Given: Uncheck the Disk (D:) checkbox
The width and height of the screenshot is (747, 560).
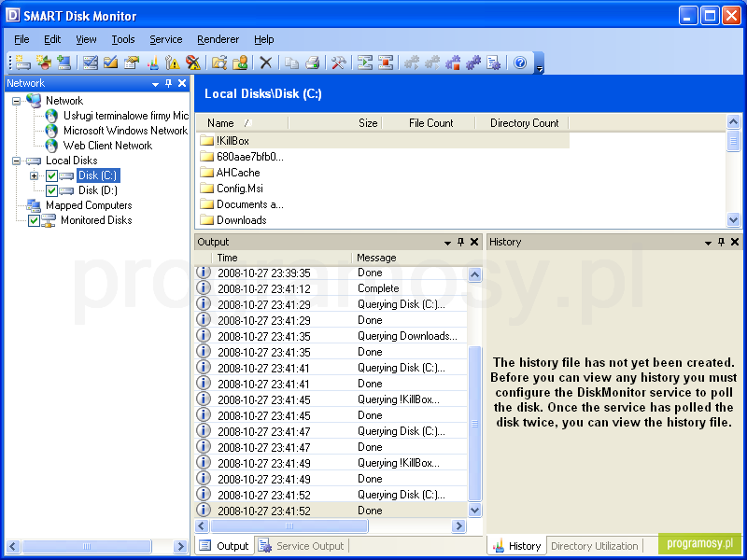Looking at the screenshot, I should 51,191.
